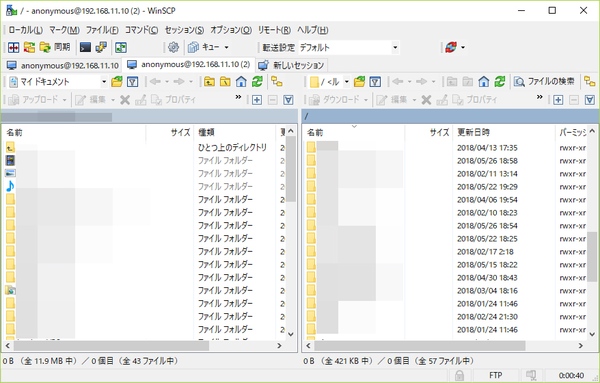Click the 同期 synchronize button
This screenshot has height=383, width=600.
pyautogui.click(x=55, y=47)
